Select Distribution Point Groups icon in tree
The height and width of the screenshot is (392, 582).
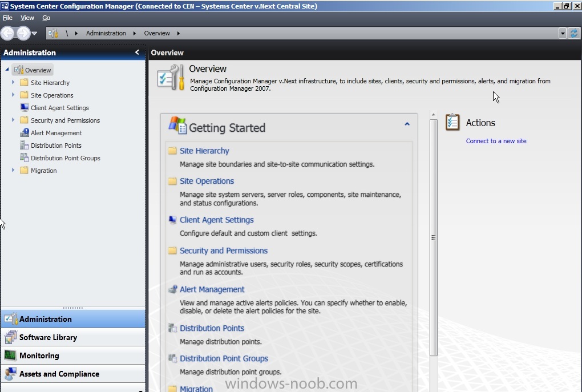tap(24, 157)
